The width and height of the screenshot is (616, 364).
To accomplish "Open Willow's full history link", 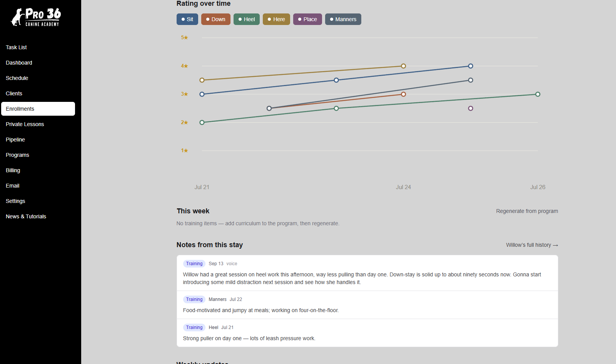I will click(x=532, y=245).
